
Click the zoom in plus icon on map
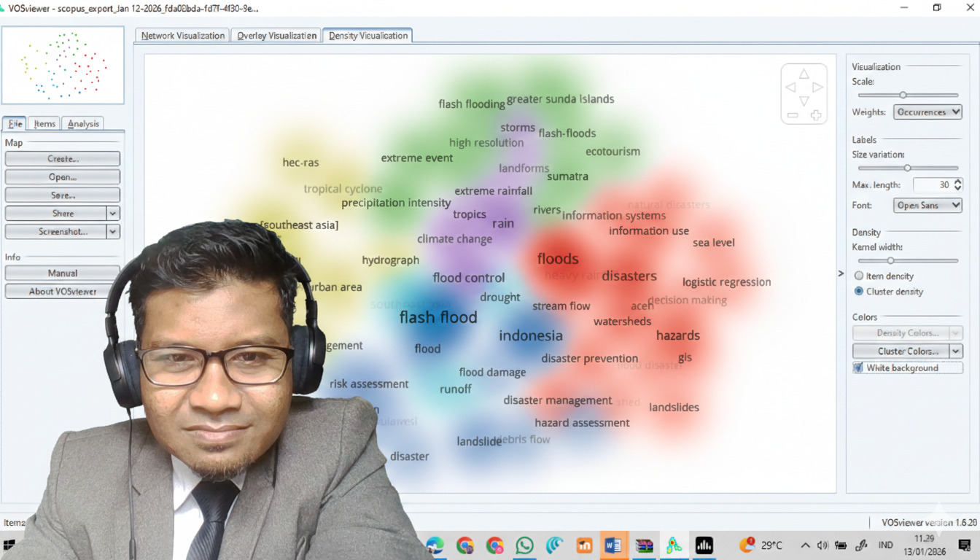coord(815,115)
